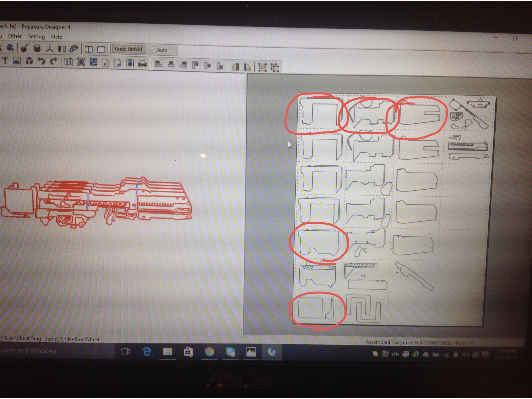Open the Other menu
Screen dimensions: 532x399
pyautogui.click(x=15, y=36)
